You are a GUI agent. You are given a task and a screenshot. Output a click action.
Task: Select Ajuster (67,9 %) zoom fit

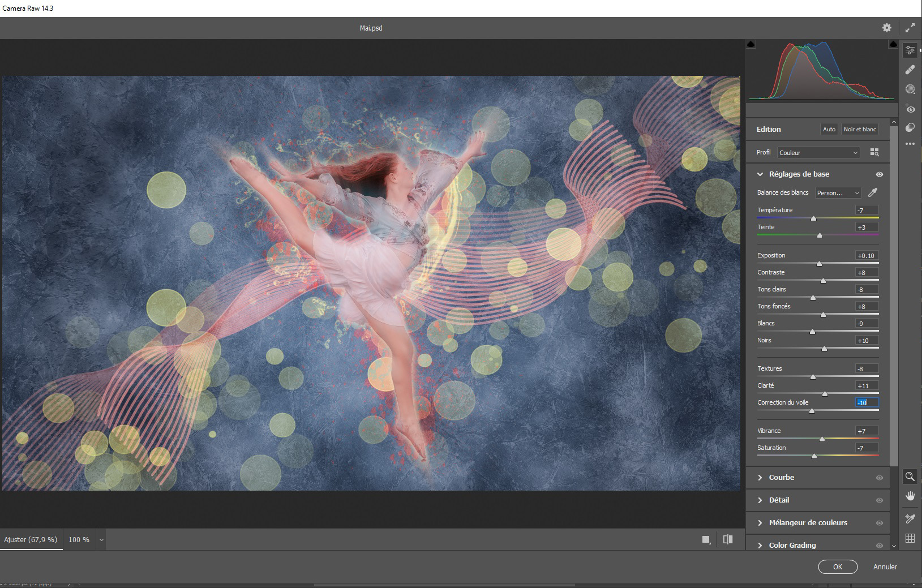31,540
